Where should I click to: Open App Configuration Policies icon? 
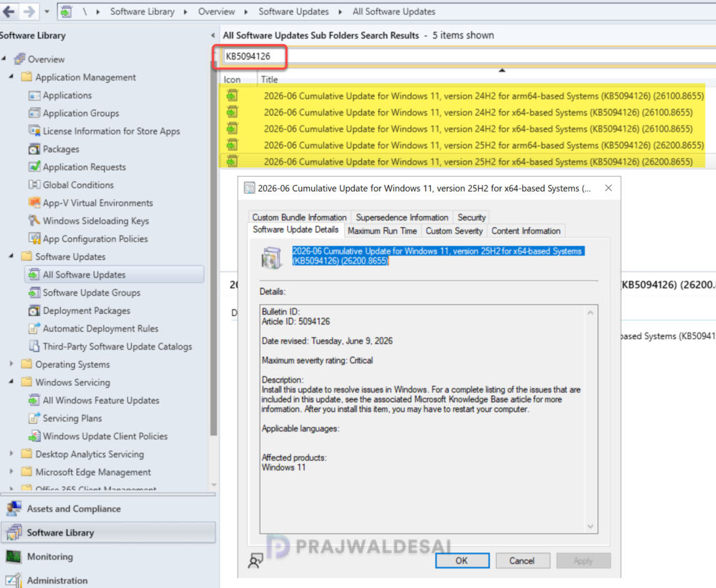pos(34,238)
